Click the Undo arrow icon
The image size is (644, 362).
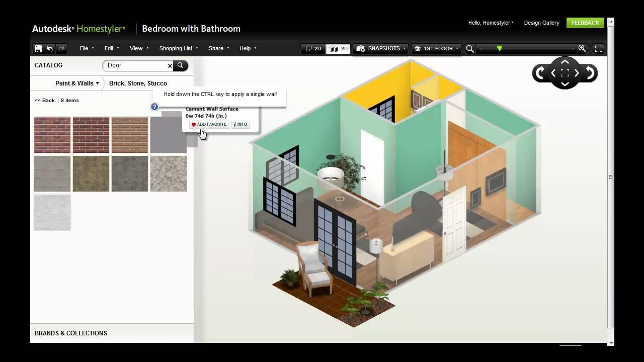[50, 49]
